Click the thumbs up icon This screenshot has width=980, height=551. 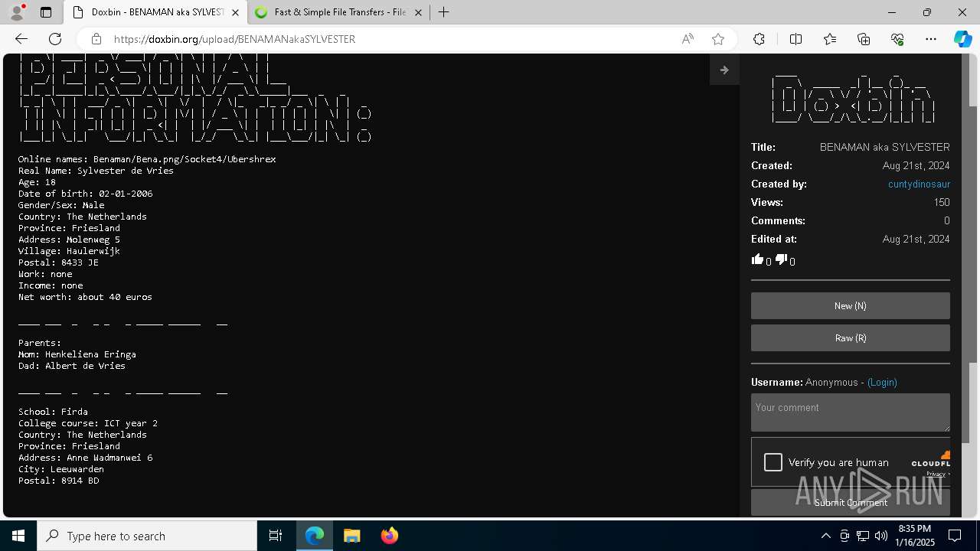pyautogui.click(x=757, y=259)
